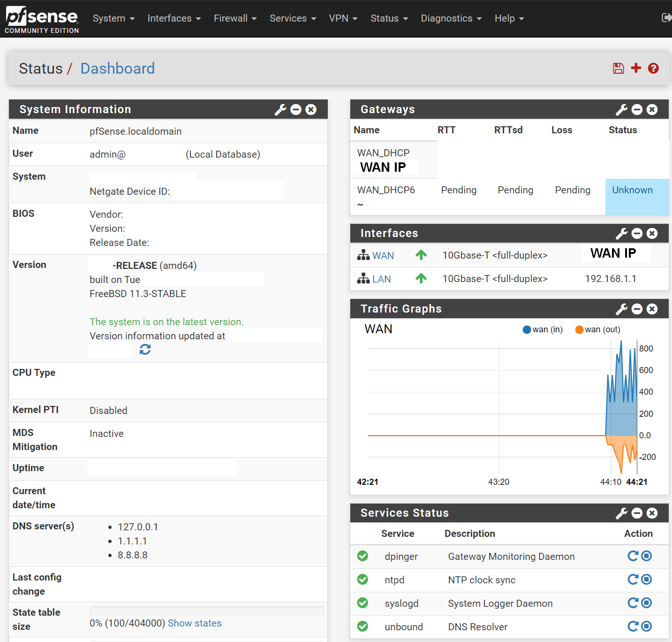
Task: Click the LAN interface up arrow
Action: coord(421,278)
